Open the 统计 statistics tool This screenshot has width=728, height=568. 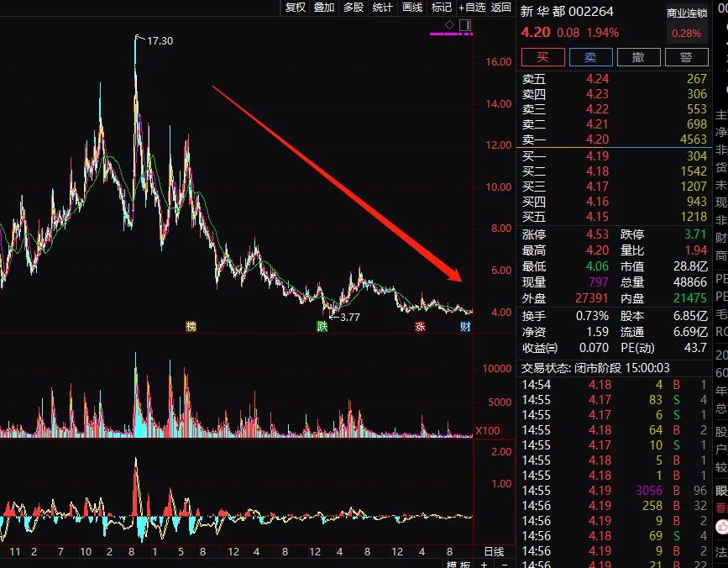click(x=383, y=7)
